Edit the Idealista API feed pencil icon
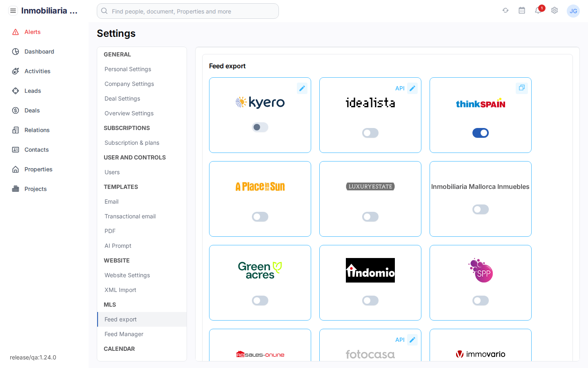Viewport: 588px width, 368px height. [412, 88]
